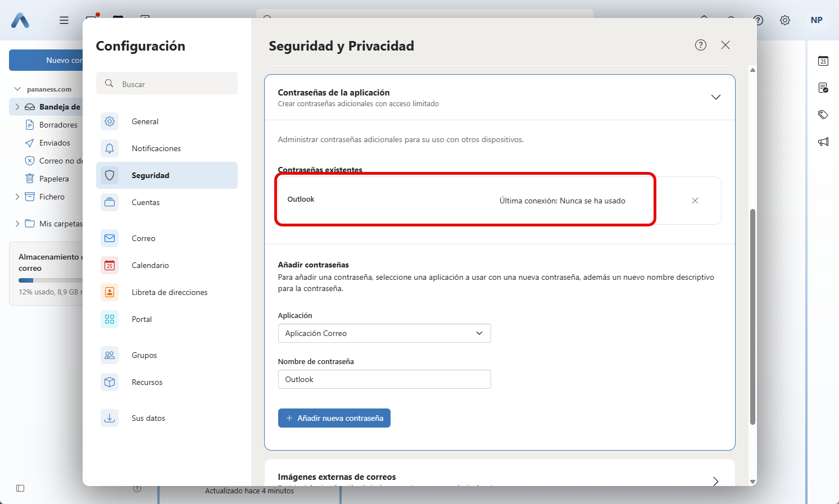
Task: Open the General settings gear icon
Action: point(110,121)
